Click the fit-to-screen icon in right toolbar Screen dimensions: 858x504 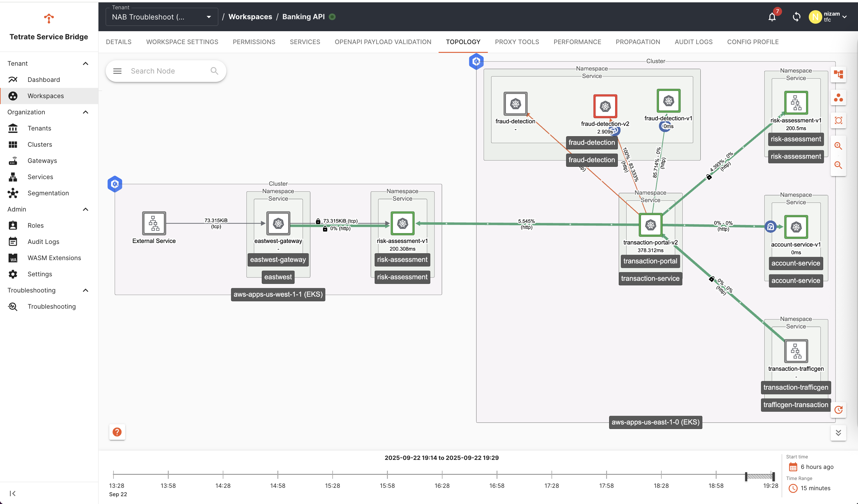(x=838, y=121)
